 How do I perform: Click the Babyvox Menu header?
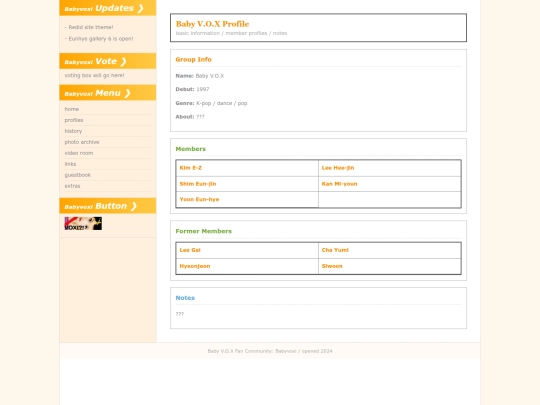tap(107, 93)
